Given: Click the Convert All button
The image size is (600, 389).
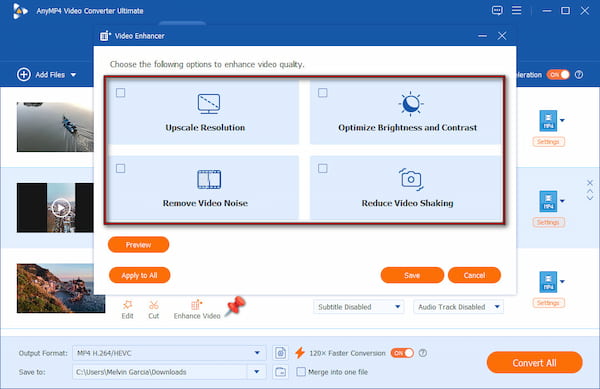Looking at the screenshot, I should point(535,363).
